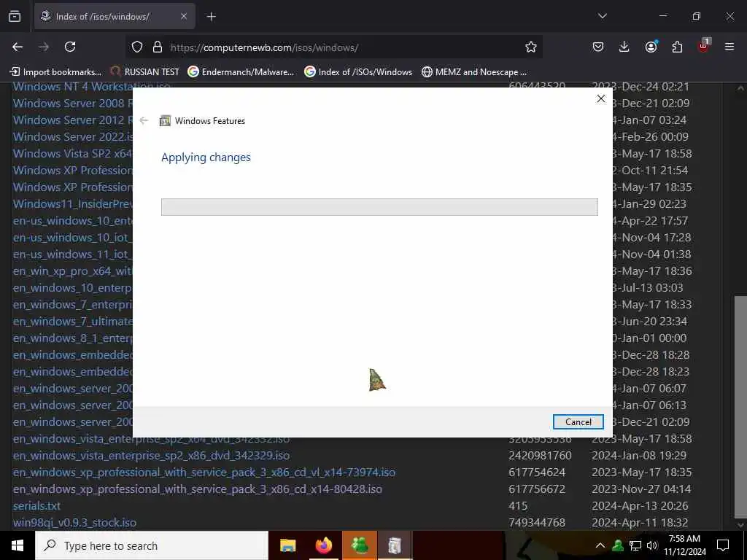
Task: Cancel applying Windows Features changes
Action: click(x=578, y=422)
